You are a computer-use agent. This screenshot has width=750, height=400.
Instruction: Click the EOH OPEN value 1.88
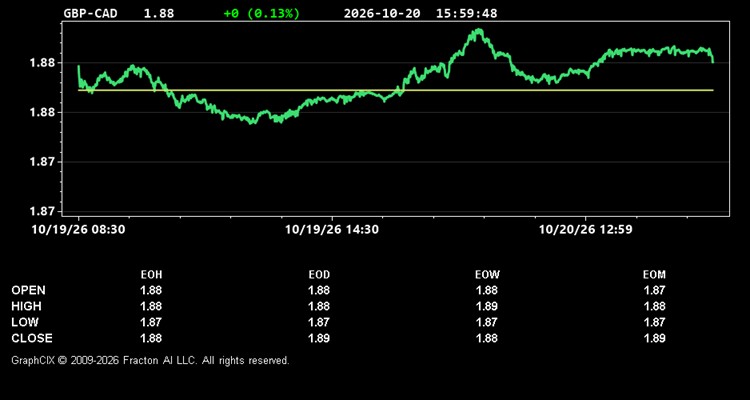(151, 290)
